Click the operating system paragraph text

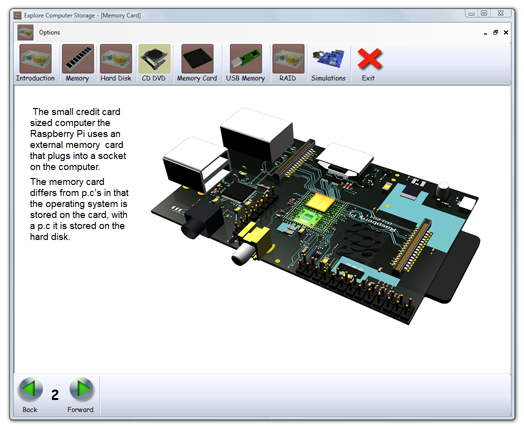[x=79, y=209]
